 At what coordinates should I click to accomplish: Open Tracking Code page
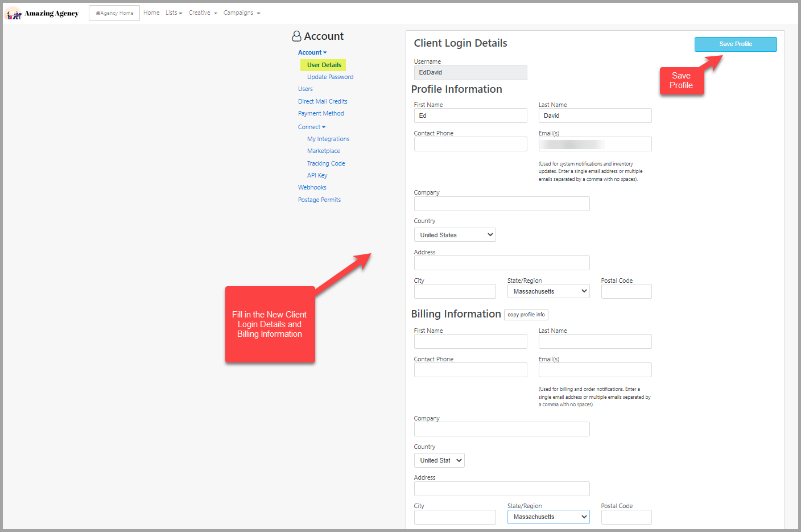[326, 163]
